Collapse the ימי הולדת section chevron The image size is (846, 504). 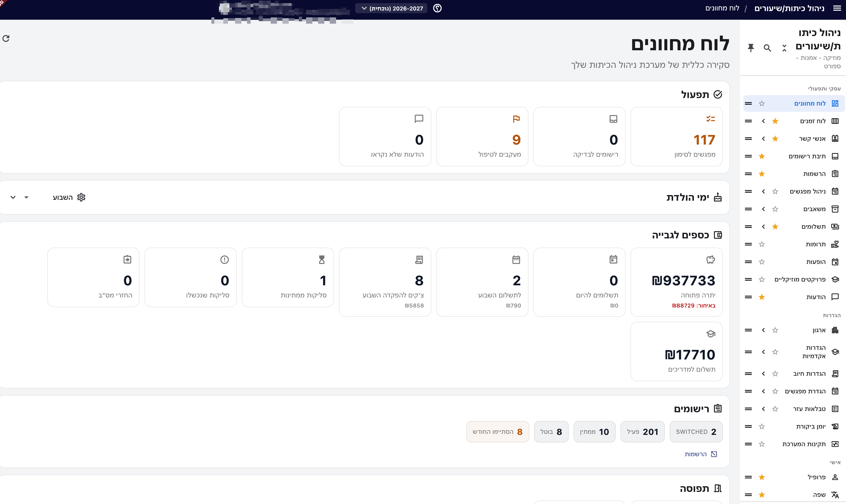13,197
